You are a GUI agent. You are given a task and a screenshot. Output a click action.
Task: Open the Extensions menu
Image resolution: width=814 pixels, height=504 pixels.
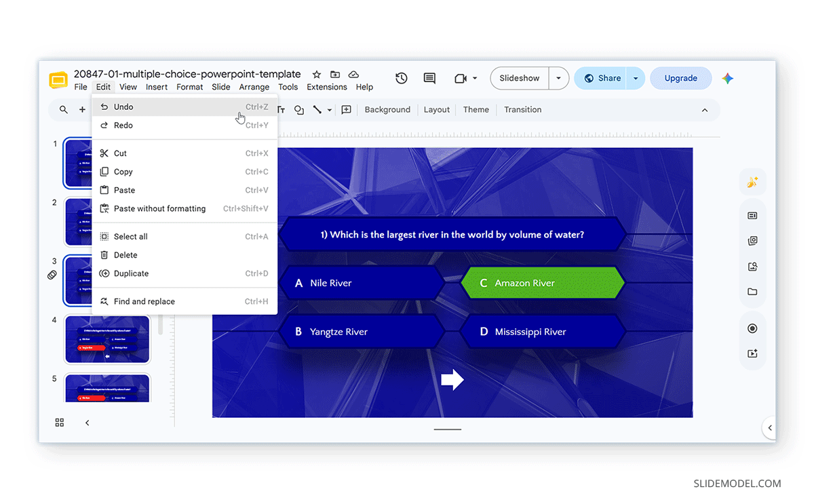point(327,87)
